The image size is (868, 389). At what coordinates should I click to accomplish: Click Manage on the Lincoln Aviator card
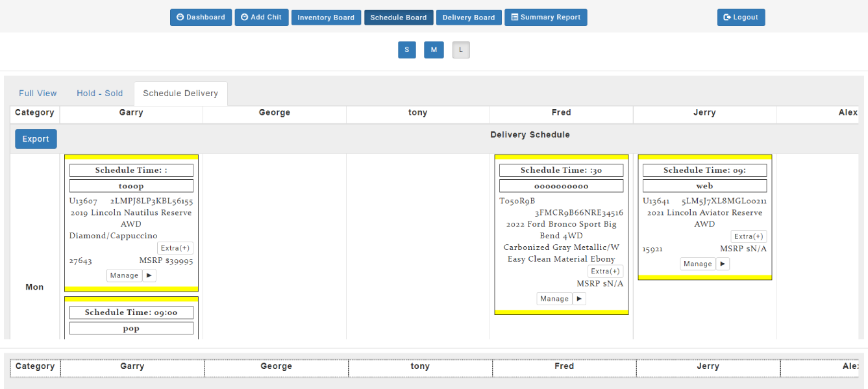pyautogui.click(x=698, y=264)
